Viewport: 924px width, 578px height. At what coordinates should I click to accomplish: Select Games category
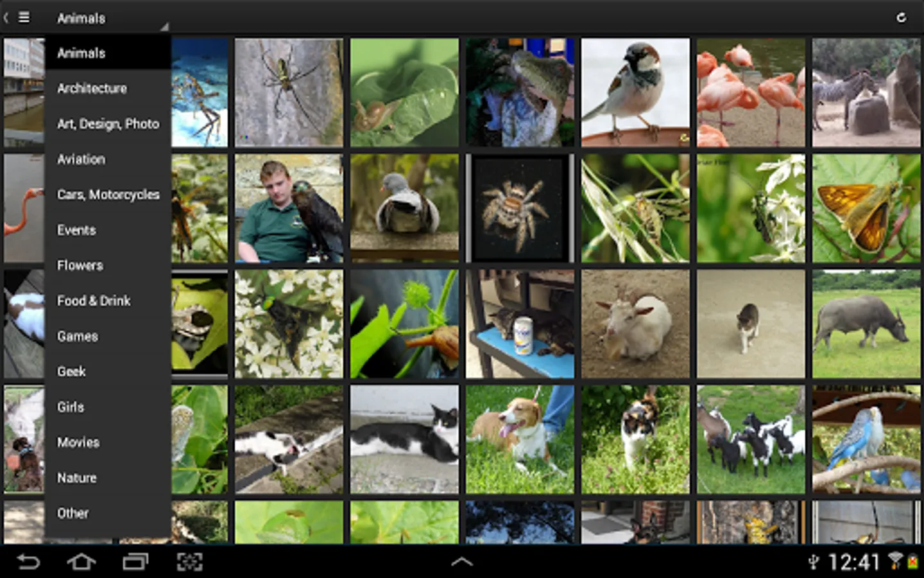coord(108,335)
